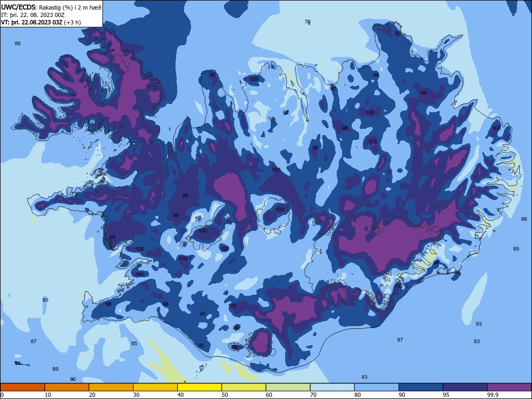Click the "60" label on the colour scale
Screen dimensions: 532x399
pos(269,395)
